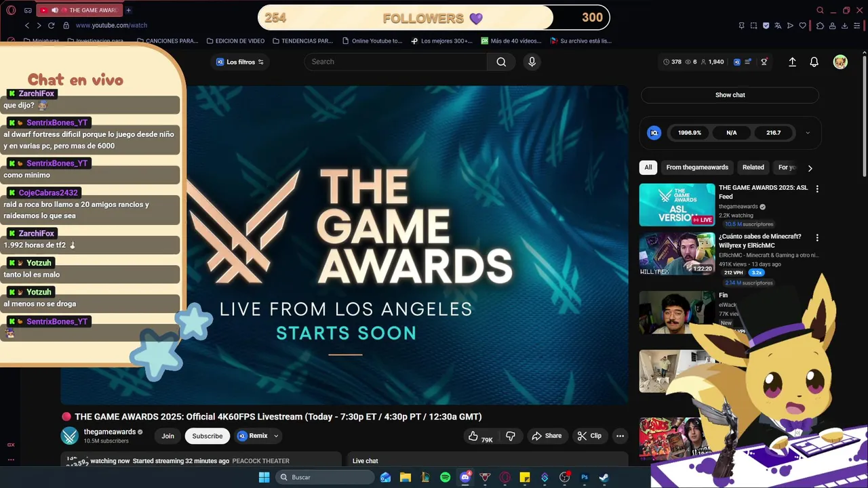Open the video more actions ellipsis

620,436
